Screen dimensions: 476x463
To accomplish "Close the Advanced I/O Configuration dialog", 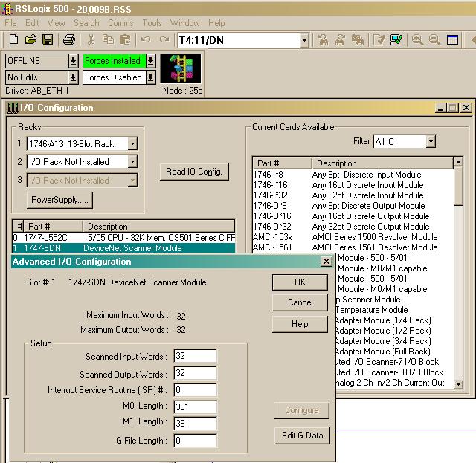I will 327,262.
